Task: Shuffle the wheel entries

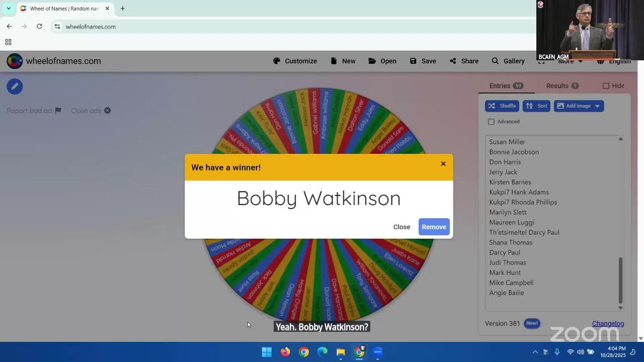Action: (x=502, y=106)
